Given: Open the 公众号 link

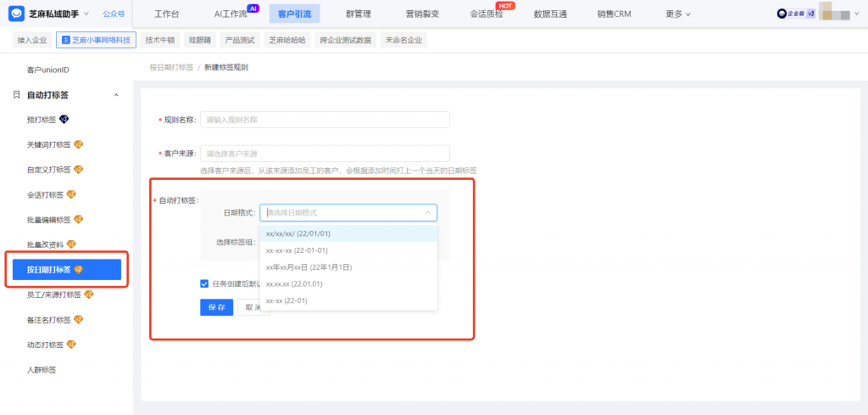Looking at the screenshot, I should pyautogui.click(x=114, y=14).
